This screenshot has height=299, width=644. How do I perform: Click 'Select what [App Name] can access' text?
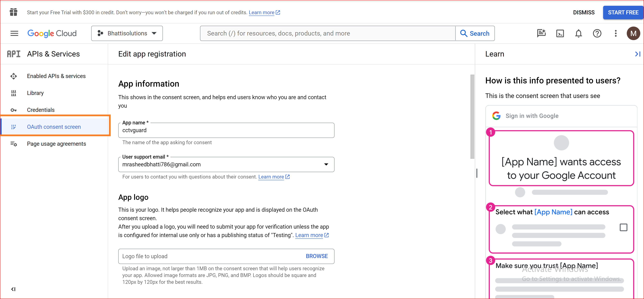coord(552,212)
